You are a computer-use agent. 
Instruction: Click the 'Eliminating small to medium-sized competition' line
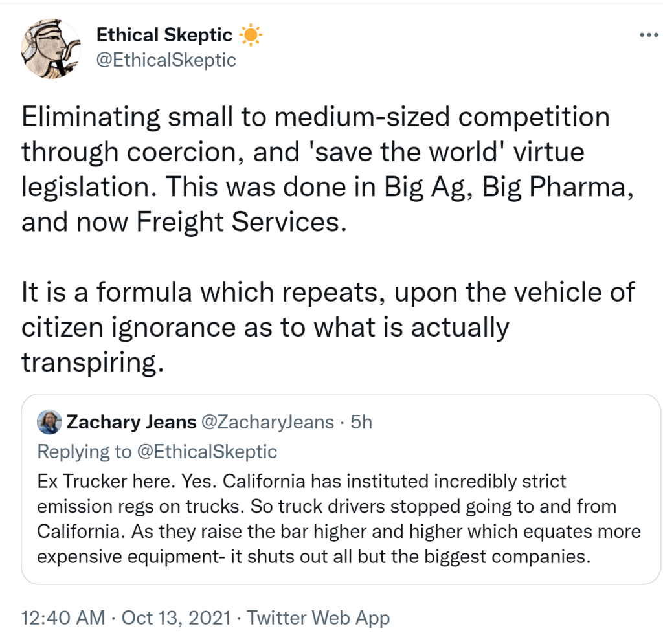point(316,117)
